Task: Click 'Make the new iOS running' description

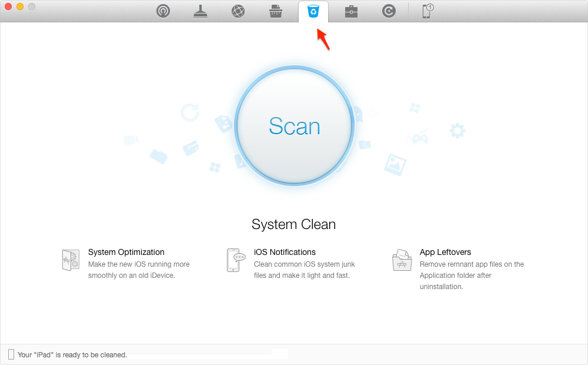Action: click(139, 270)
